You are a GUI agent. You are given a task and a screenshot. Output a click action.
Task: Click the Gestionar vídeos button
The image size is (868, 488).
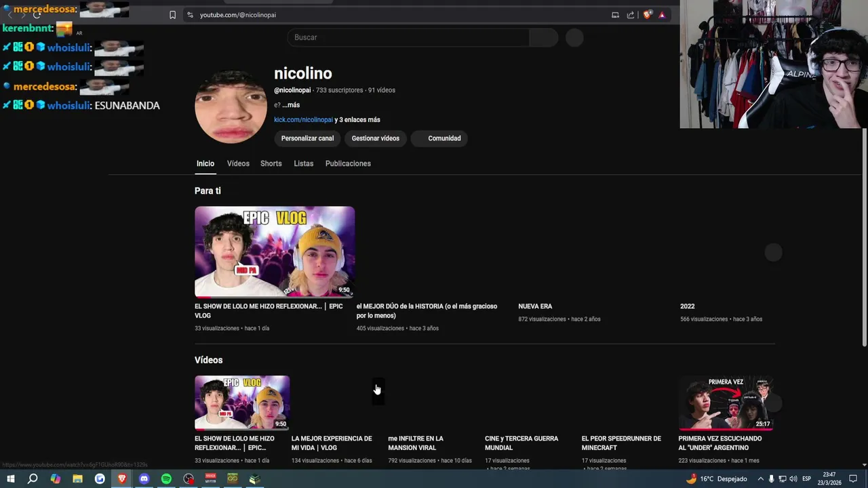click(375, 138)
